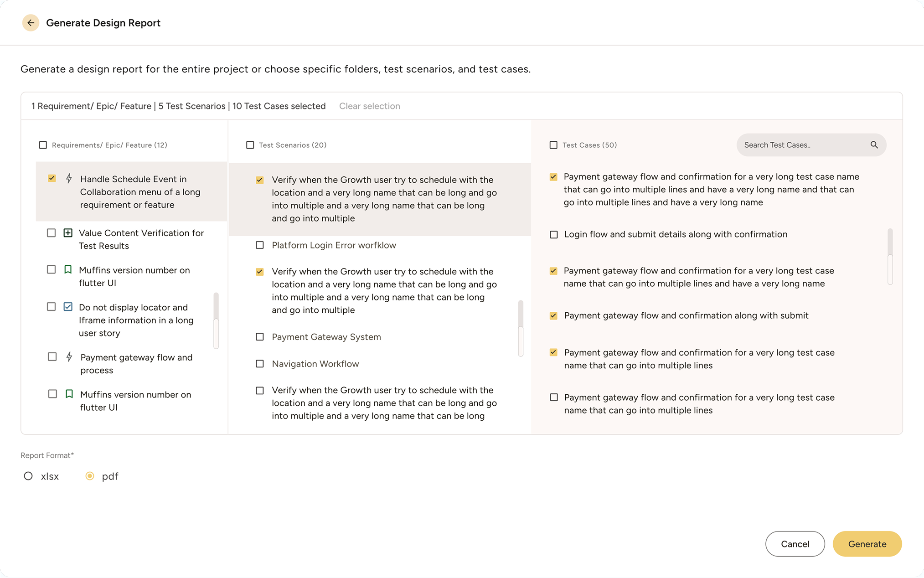Click bookmark icon beside first Muffins version item
This screenshot has width=924, height=578.
(68, 270)
